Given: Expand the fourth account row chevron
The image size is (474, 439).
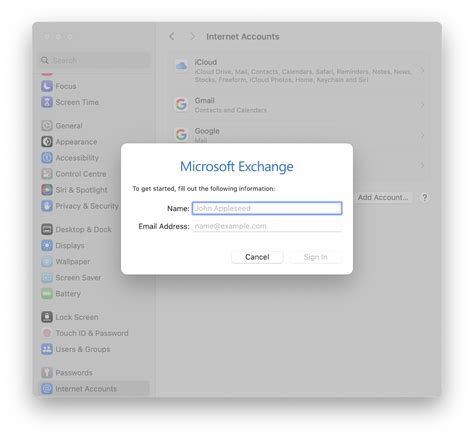Looking at the screenshot, I should tap(422, 165).
